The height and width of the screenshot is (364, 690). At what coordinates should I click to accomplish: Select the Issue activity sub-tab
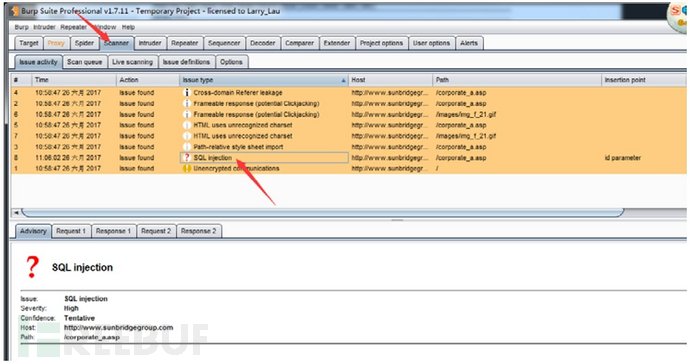pyautogui.click(x=38, y=62)
